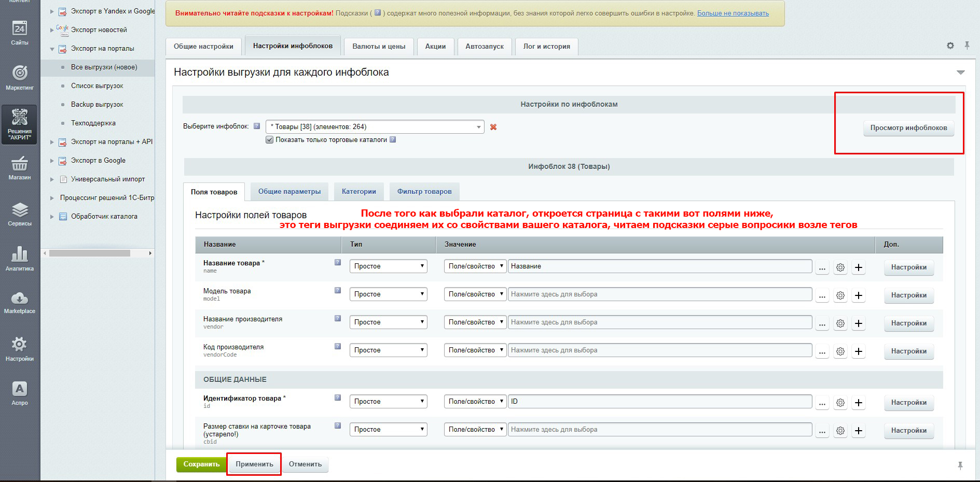This screenshot has width=980, height=482.
Task: Open help hint for Название производителя field
Action: coord(338,319)
